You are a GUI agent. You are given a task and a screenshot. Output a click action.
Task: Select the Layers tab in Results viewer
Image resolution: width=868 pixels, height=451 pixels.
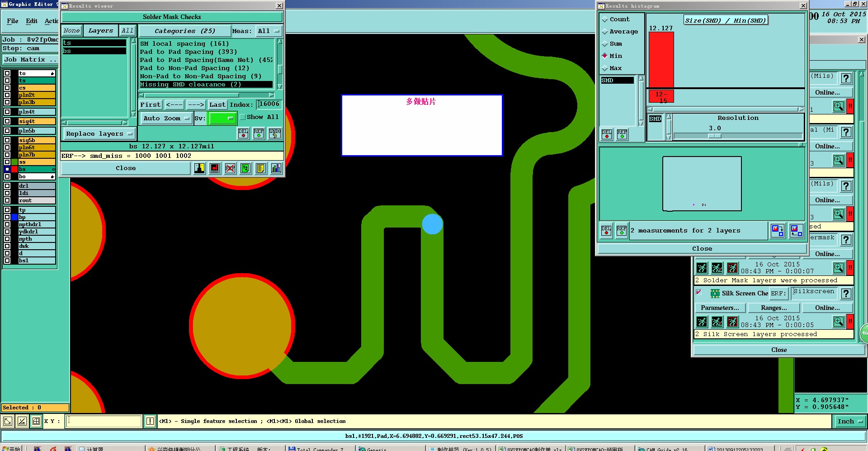pos(101,31)
